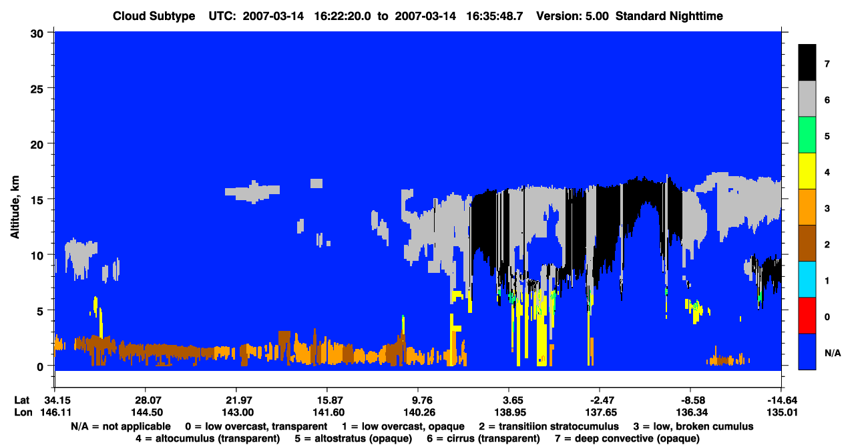This screenshot has width=868, height=445.
Task: Click the longitude value 140.26
Action: (418, 412)
